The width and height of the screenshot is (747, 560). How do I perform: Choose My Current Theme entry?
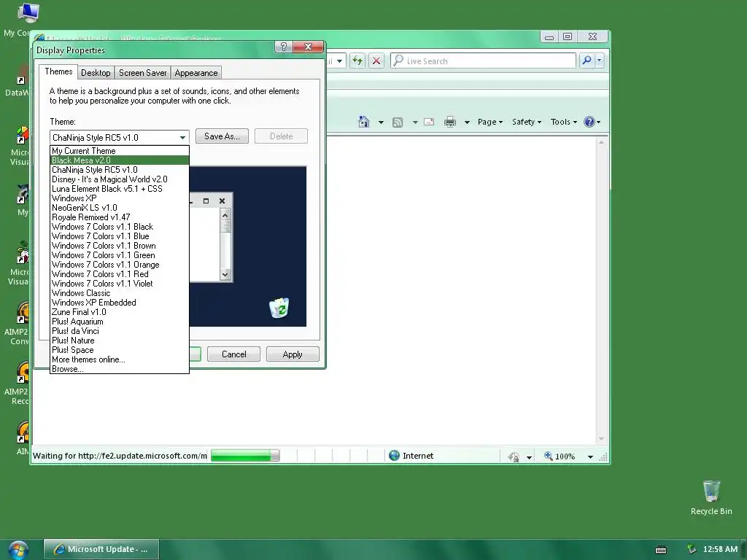119,151
